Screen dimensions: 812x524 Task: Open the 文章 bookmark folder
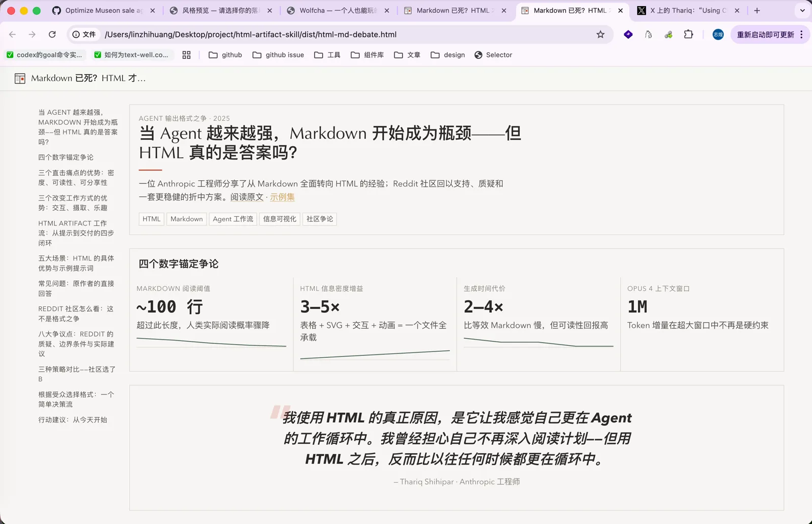point(407,55)
